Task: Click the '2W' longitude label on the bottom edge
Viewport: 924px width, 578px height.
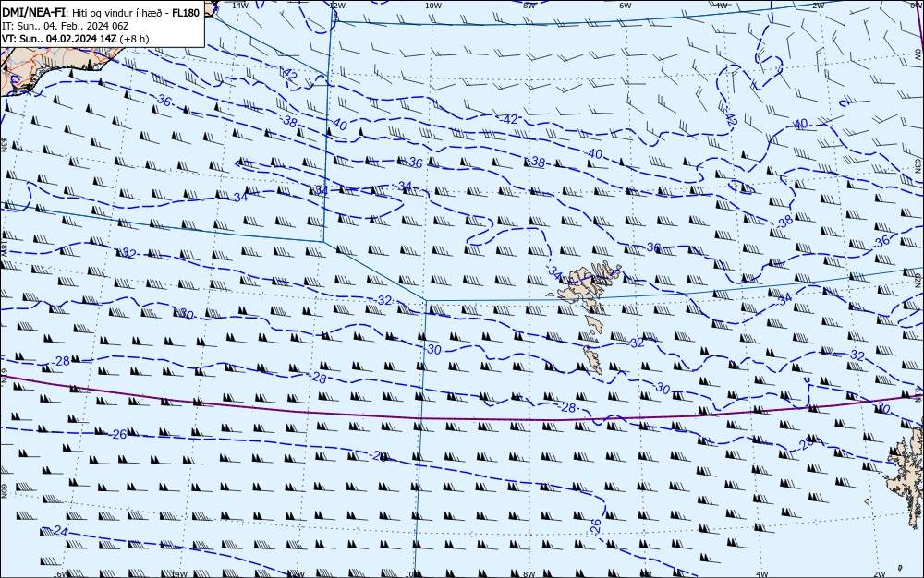Action: [x=880, y=574]
